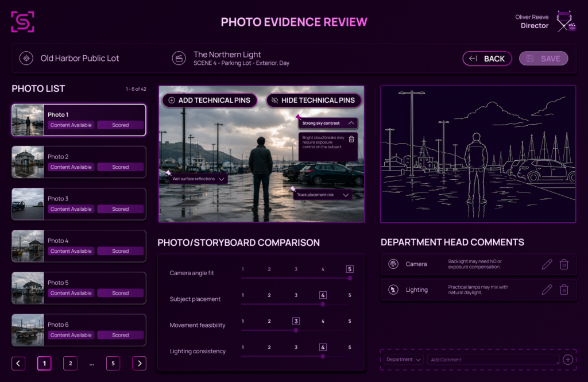The width and height of the screenshot is (588, 382).
Task: Expand the Wet surface reflections pin
Action: (221, 179)
